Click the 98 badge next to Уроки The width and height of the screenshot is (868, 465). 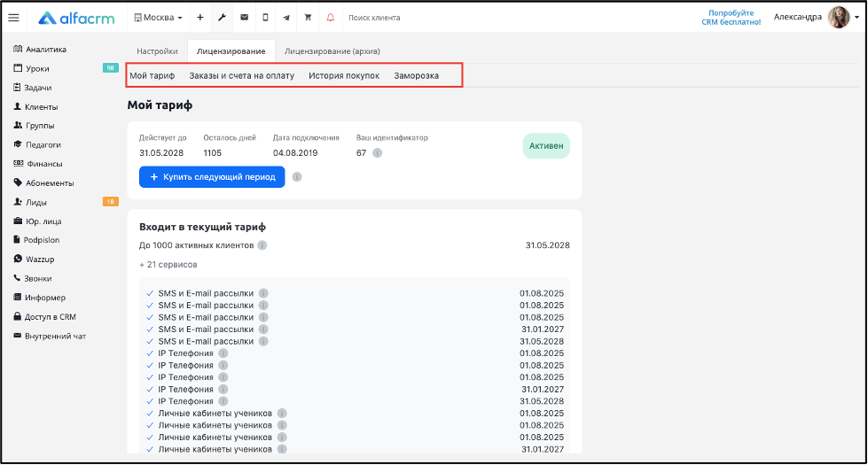click(x=110, y=68)
